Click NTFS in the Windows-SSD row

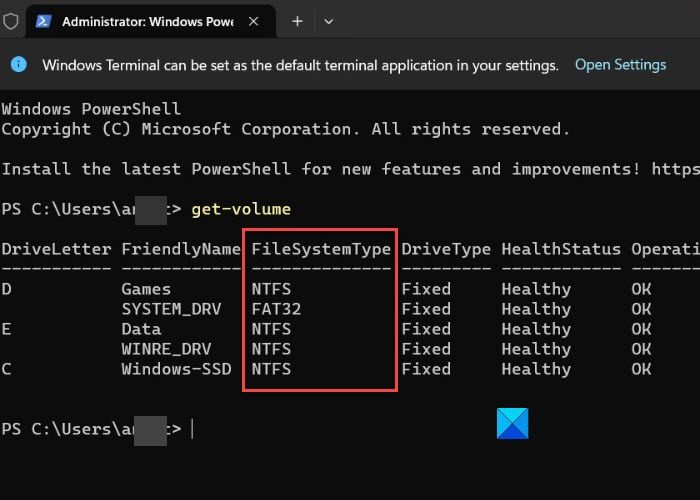coord(271,369)
